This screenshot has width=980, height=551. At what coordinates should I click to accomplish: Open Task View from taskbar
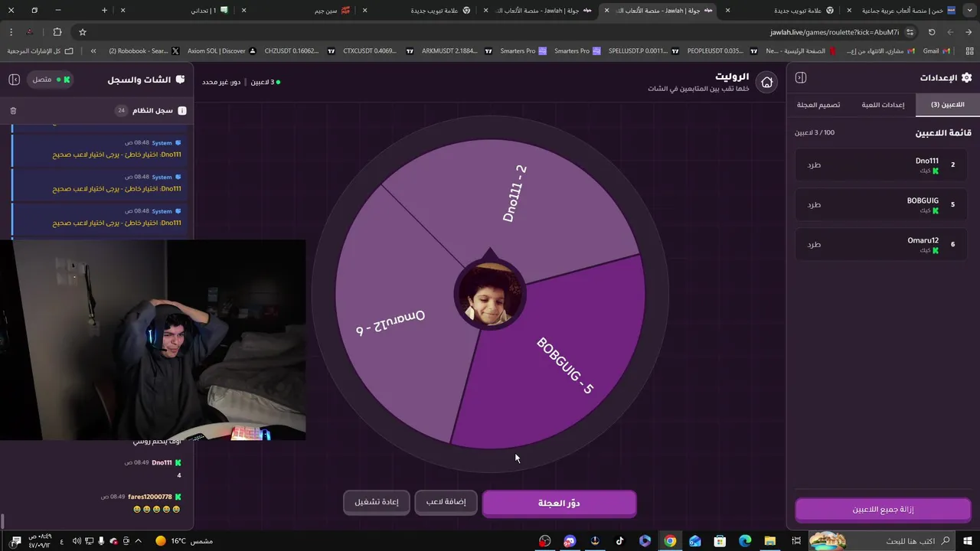coord(795,541)
